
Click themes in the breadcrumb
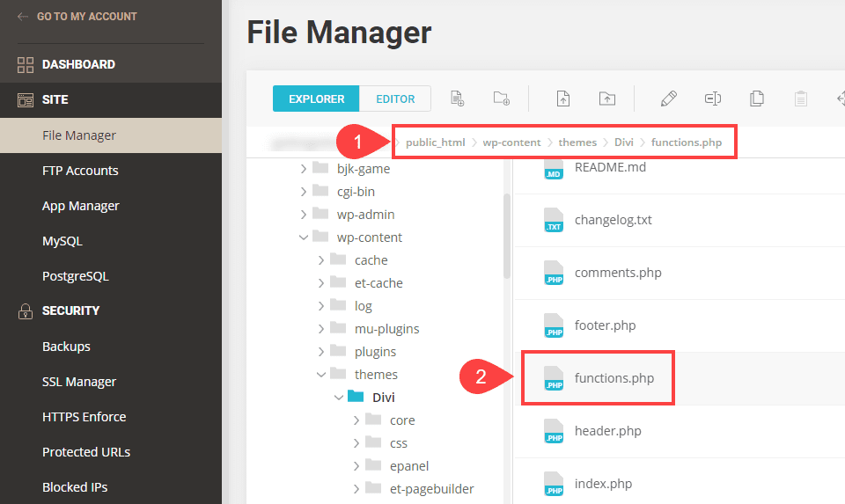pos(577,142)
